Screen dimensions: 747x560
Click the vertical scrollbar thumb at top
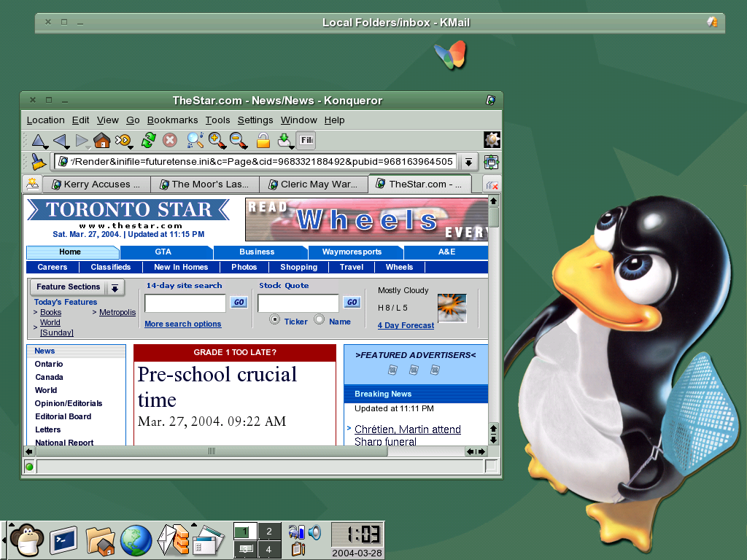494,217
